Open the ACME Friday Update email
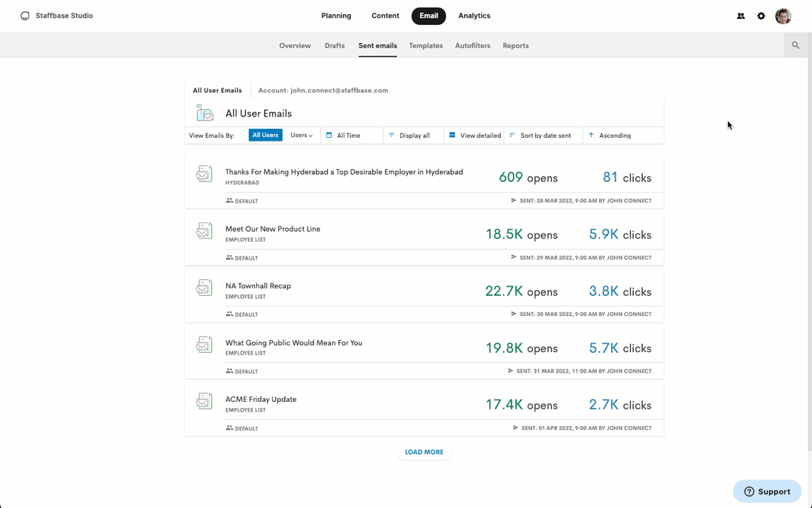812x508 pixels. [x=261, y=400]
